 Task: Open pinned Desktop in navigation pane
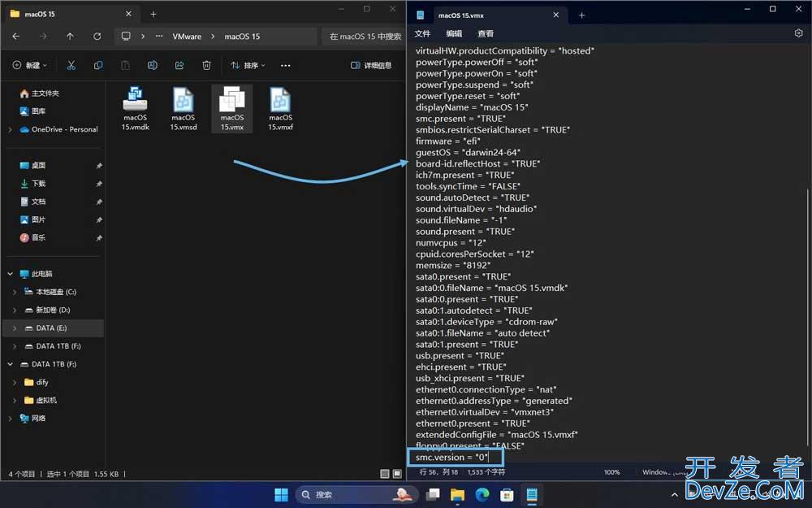(x=32, y=165)
